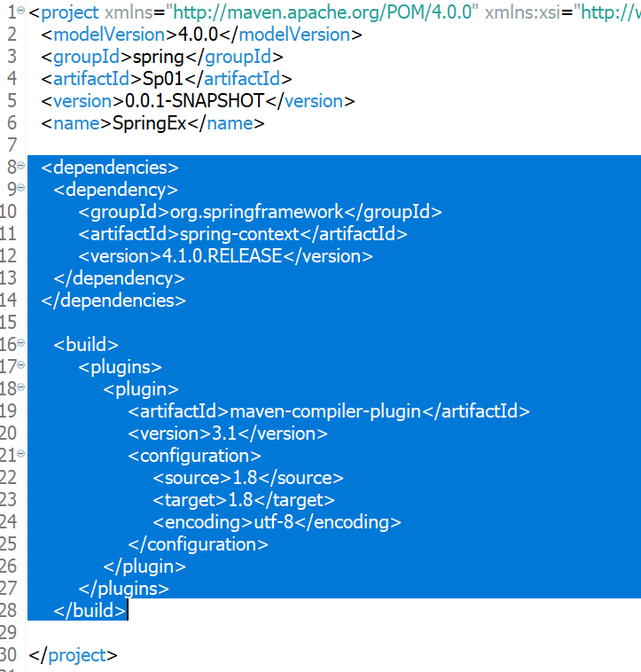This screenshot has height=672, width=641.
Task: Click the source value 1.8
Action: point(245,478)
